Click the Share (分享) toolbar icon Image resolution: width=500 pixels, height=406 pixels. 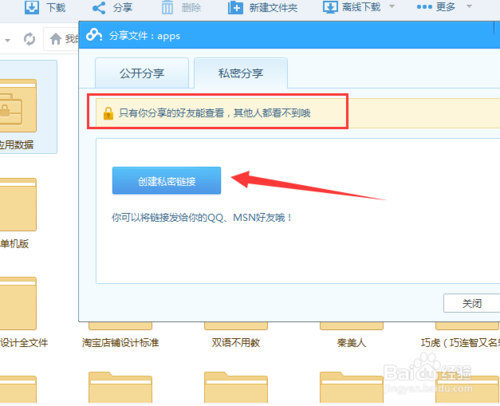[99, 8]
